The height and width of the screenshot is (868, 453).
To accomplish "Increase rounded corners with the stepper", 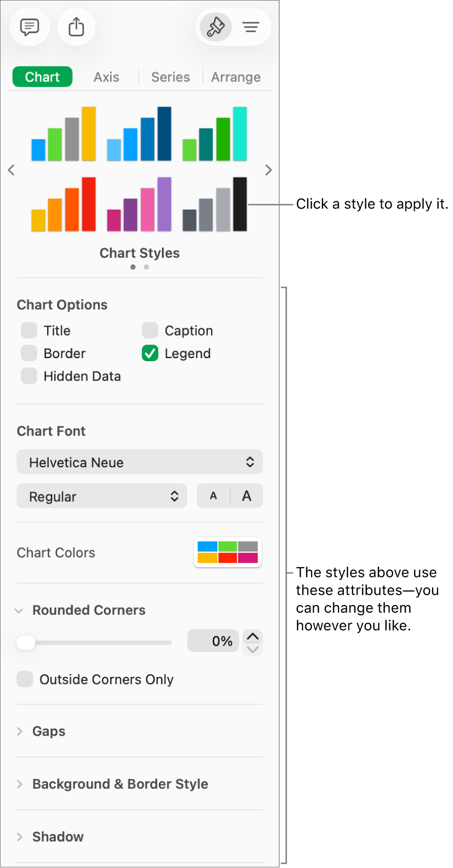I will (252, 635).
